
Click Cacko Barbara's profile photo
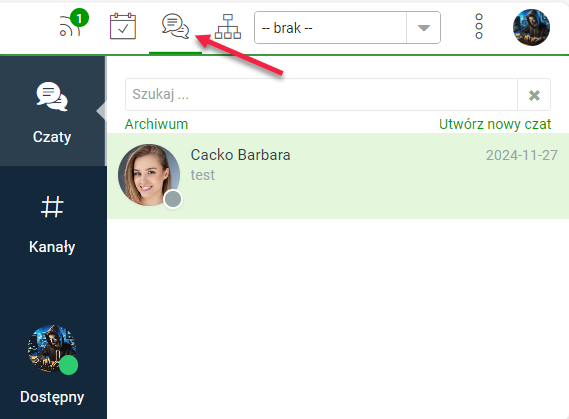point(149,175)
